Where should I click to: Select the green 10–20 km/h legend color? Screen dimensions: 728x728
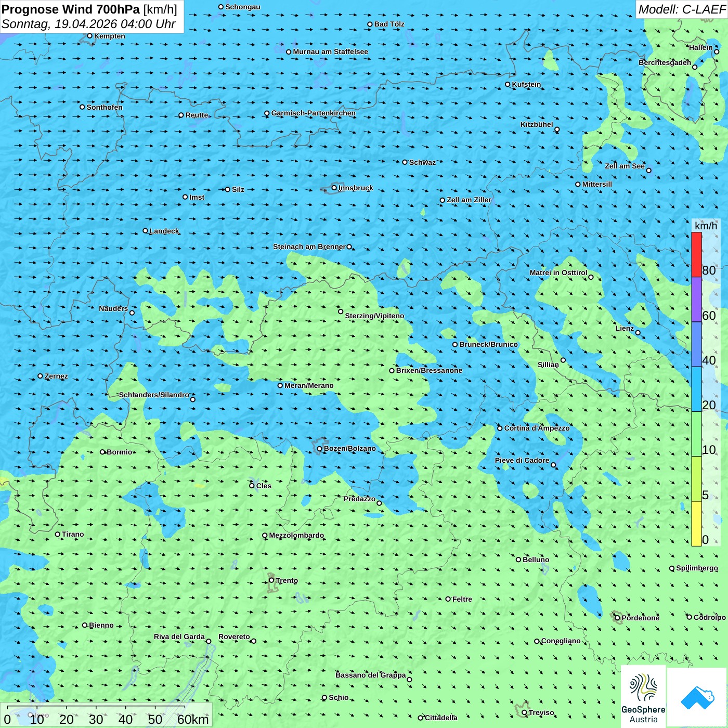[696, 434]
